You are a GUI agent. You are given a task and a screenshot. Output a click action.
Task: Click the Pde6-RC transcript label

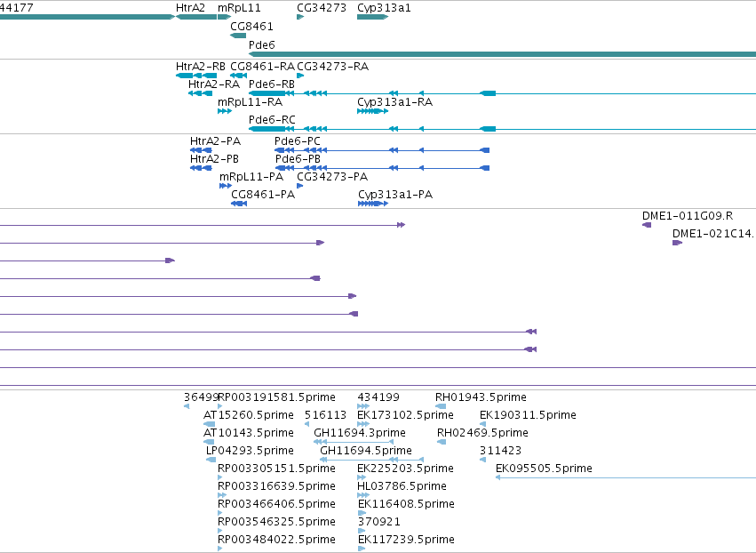tap(272, 120)
